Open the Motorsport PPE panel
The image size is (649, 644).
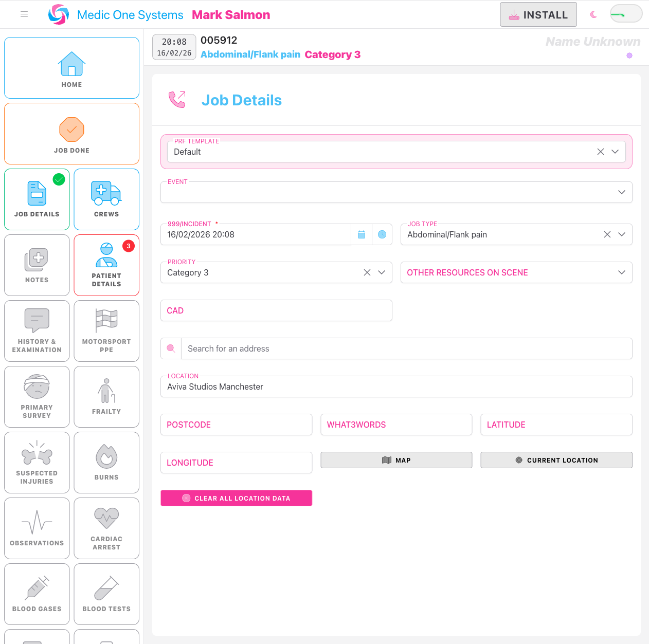[106, 331]
